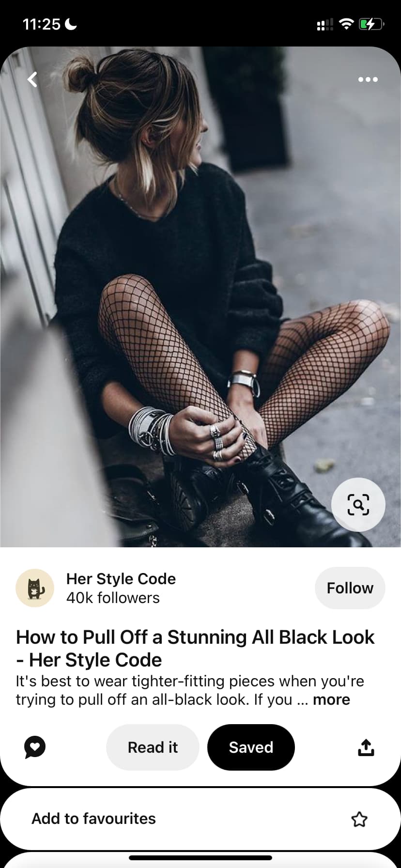This screenshot has height=868, width=401.
Task: Tap the 40k followers text
Action: click(x=113, y=598)
